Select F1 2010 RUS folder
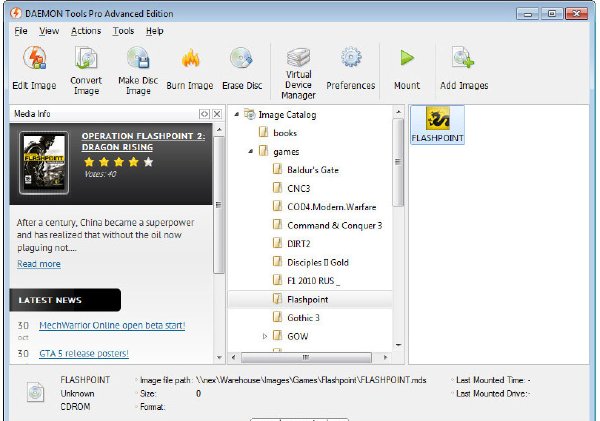The height and width of the screenshot is (421, 600). click(313, 281)
